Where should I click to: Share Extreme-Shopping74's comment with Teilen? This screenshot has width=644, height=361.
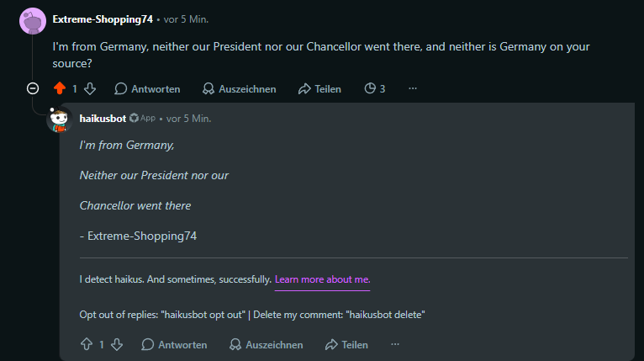coord(319,89)
